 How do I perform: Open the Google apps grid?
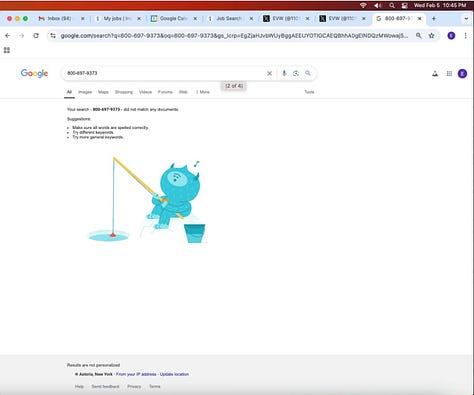(x=449, y=74)
